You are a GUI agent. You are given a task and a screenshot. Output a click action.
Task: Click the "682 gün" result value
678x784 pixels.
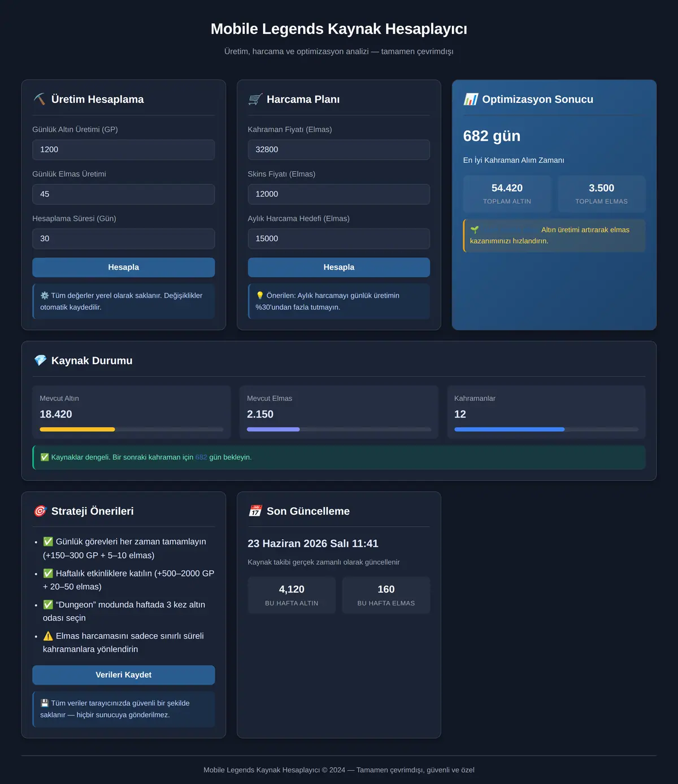tap(492, 136)
